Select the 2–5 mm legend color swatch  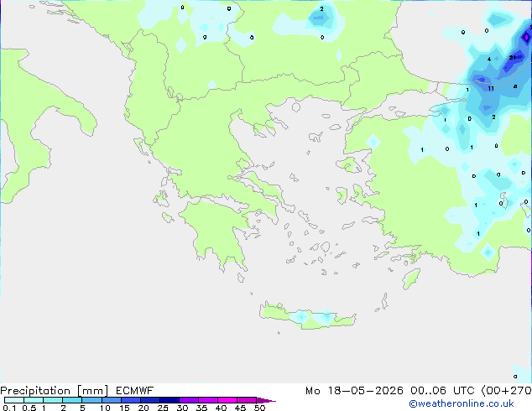pyautogui.click(x=72, y=400)
